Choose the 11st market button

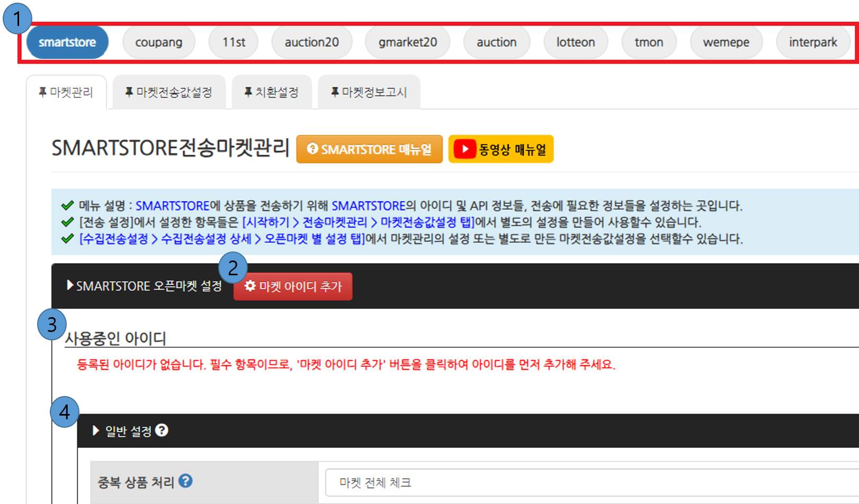click(x=234, y=42)
